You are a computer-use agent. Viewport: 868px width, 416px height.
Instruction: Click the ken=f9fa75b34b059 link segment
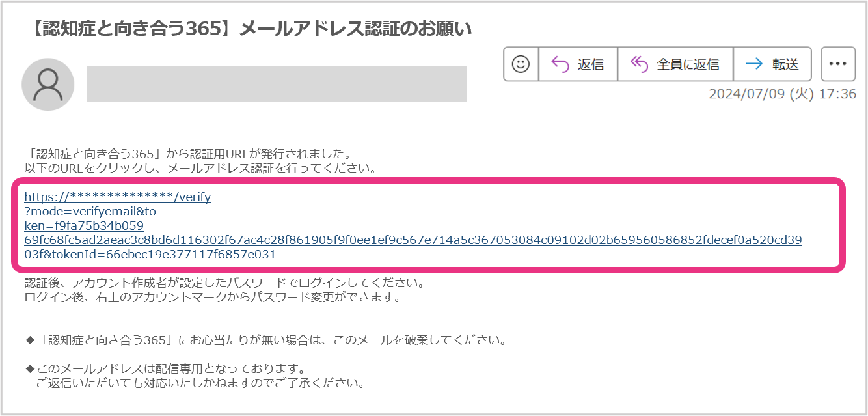click(83, 226)
